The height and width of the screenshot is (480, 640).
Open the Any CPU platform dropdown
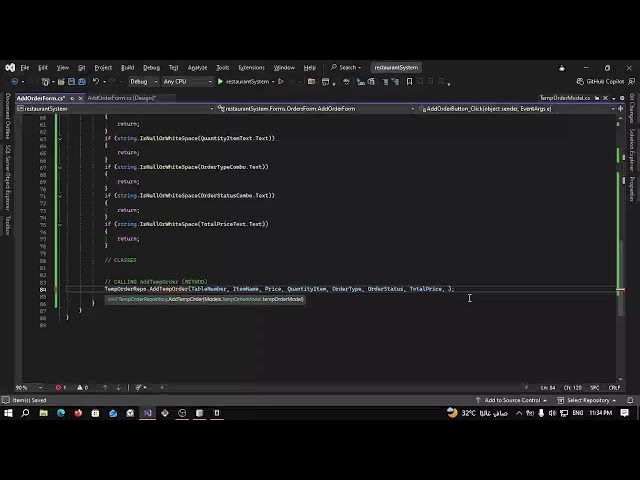tap(187, 82)
